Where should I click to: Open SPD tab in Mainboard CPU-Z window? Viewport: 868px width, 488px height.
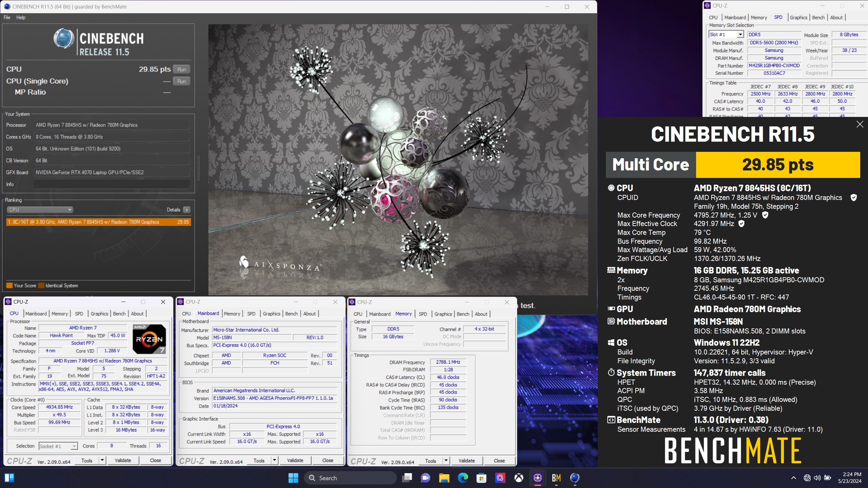(x=251, y=314)
